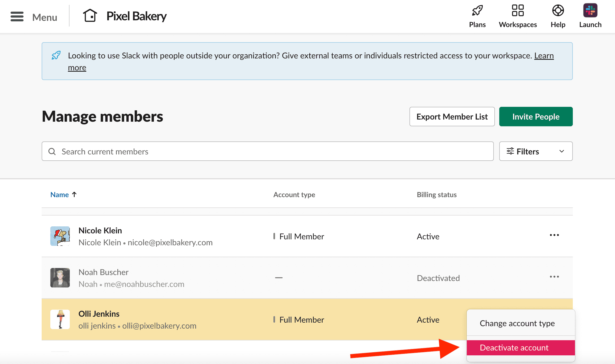Click the Account type column header
This screenshot has width=615, height=364.
tap(294, 195)
